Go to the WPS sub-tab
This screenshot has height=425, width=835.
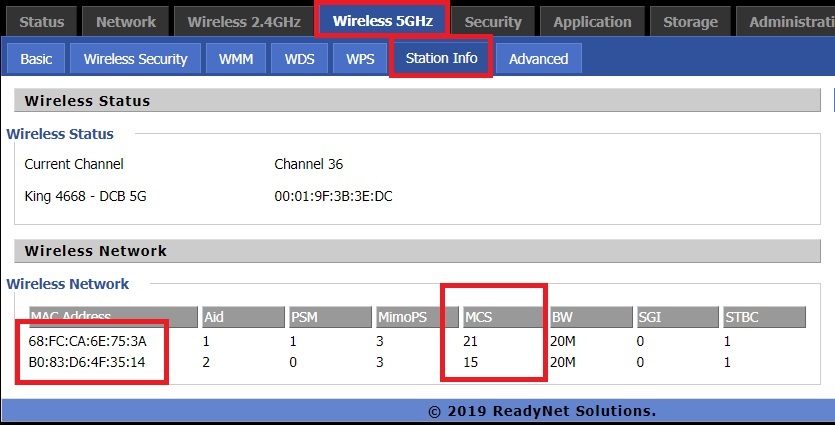tap(360, 59)
